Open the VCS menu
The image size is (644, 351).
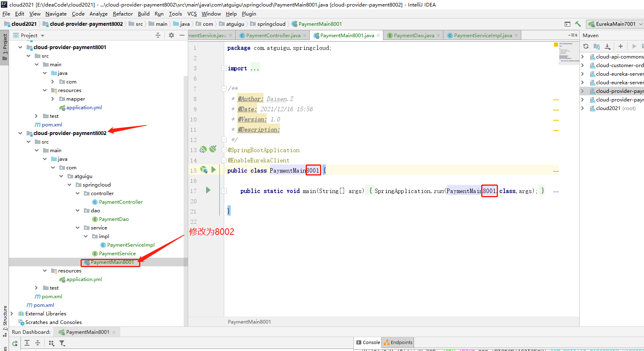[x=192, y=13]
